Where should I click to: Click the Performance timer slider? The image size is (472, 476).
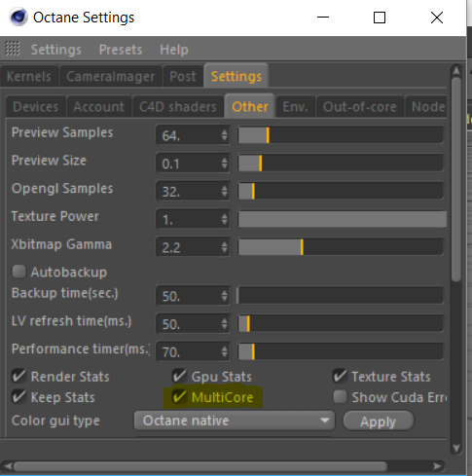tap(341, 351)
